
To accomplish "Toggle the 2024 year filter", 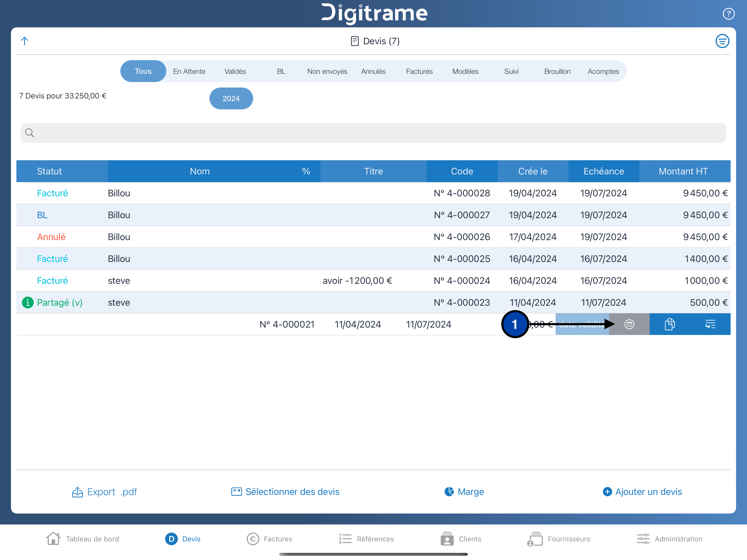I will coord(231,99).
